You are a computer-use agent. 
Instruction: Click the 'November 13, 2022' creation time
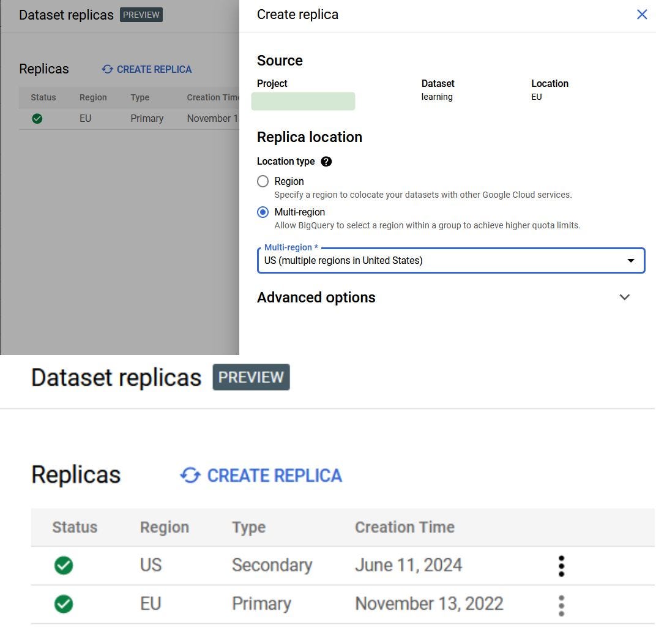point(429,604)
